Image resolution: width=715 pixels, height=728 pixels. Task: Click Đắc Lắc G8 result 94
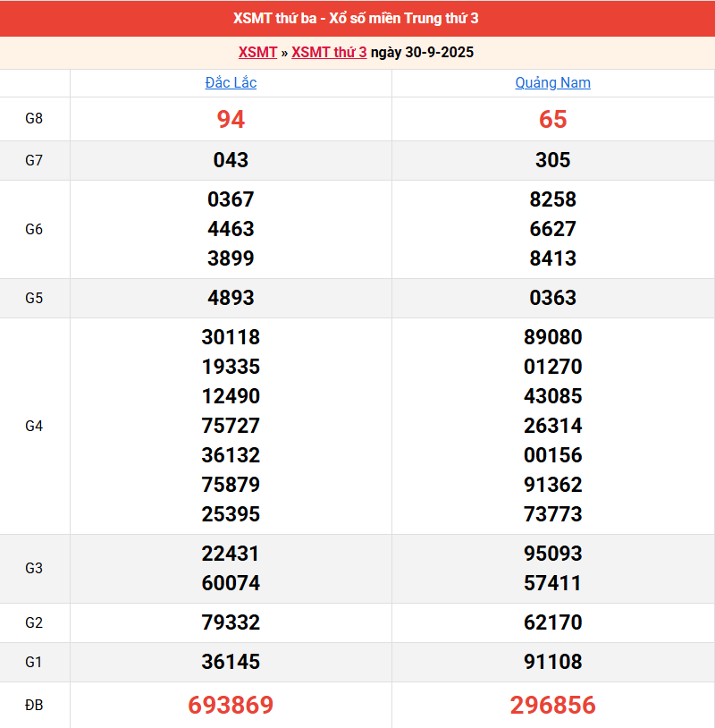point(231,119)
